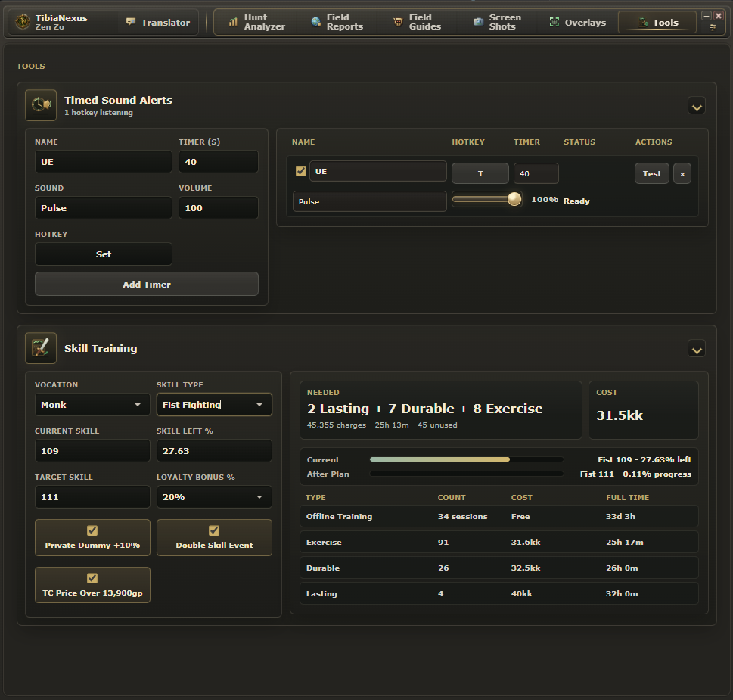Switch to the Overlays tab
This screenshot has height=700, width=733.
(x=577, y=22)
